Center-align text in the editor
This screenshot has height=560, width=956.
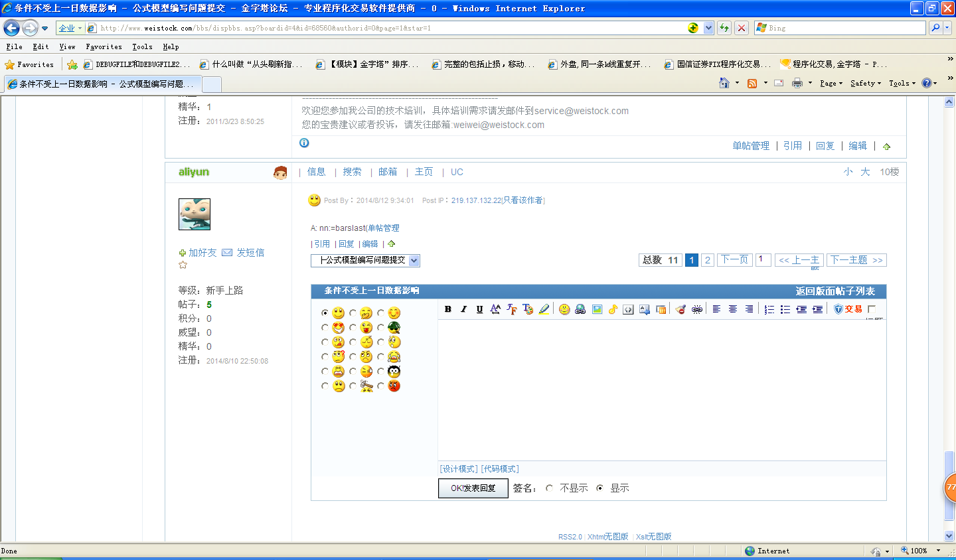[733, 309]
